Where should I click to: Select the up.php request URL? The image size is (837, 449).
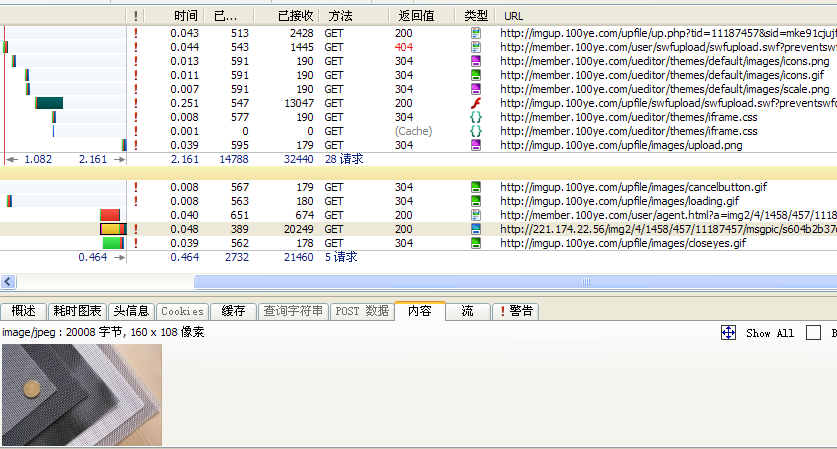click(668, 33)
